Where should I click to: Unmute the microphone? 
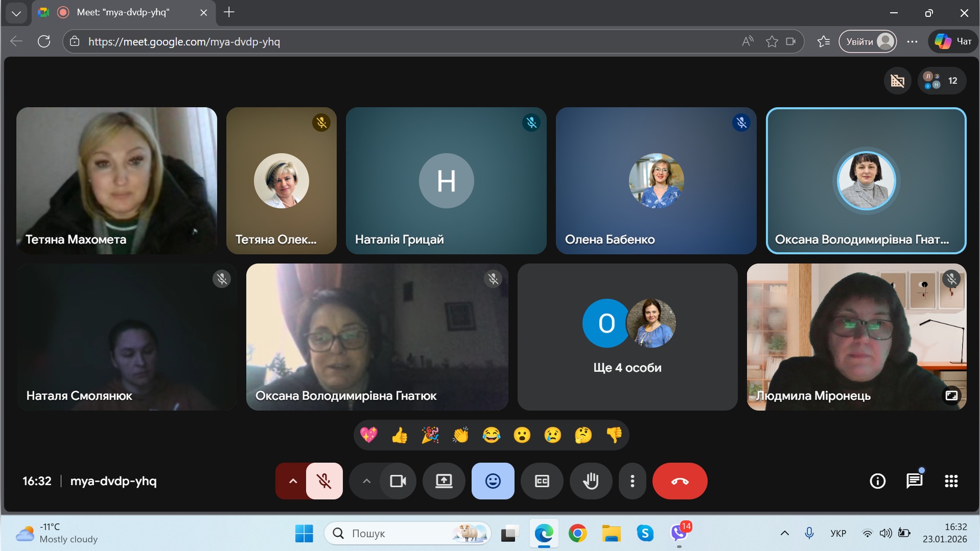[324, 481]
